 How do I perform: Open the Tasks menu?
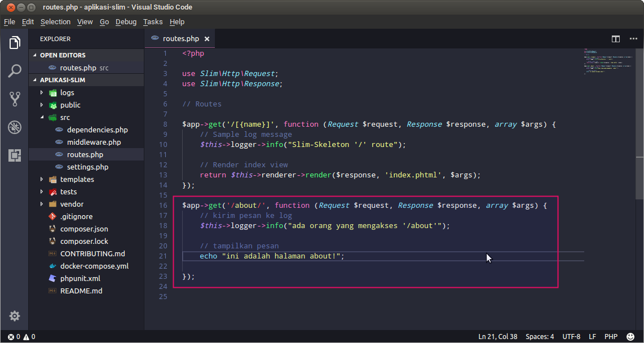pyautogui.click(x=152, y=22)
